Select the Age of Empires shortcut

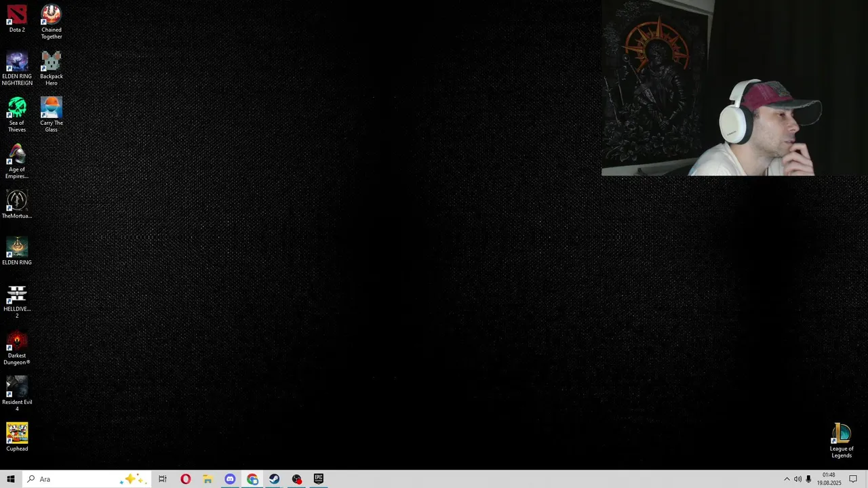point(17,162)
